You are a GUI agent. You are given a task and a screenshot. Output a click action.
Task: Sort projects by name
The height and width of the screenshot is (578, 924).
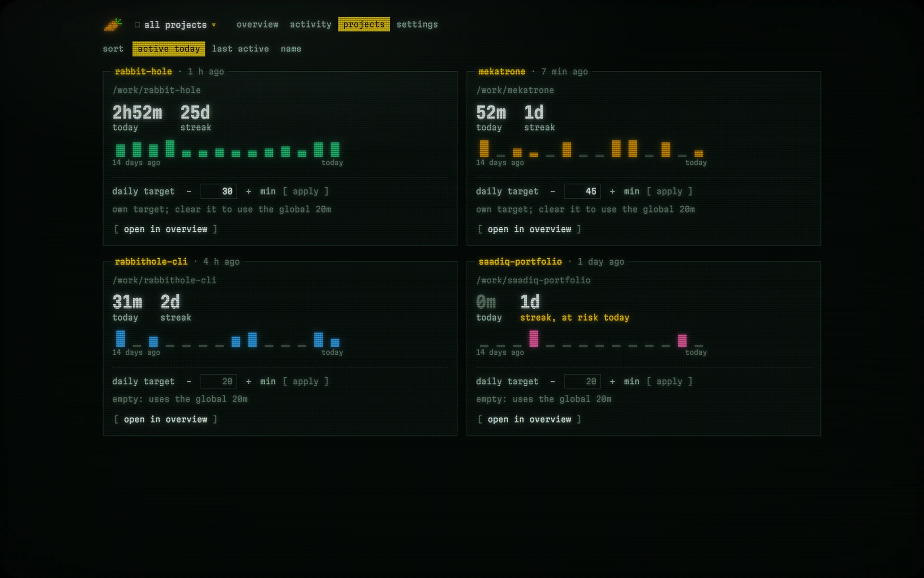coord(291,49)
